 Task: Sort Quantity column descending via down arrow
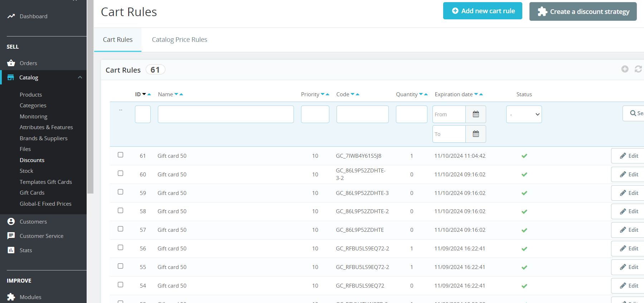click(421, 94)
